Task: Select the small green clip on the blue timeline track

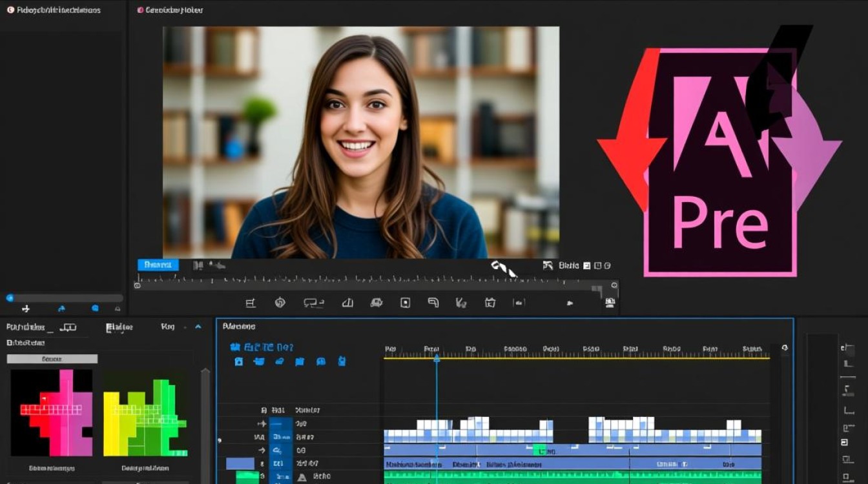Action: click(x=540, y=449)
